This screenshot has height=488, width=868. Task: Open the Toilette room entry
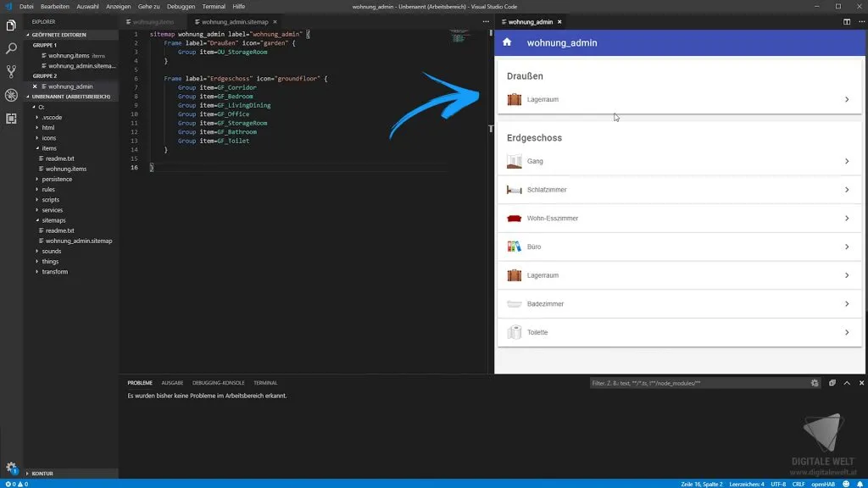point(679,332)
